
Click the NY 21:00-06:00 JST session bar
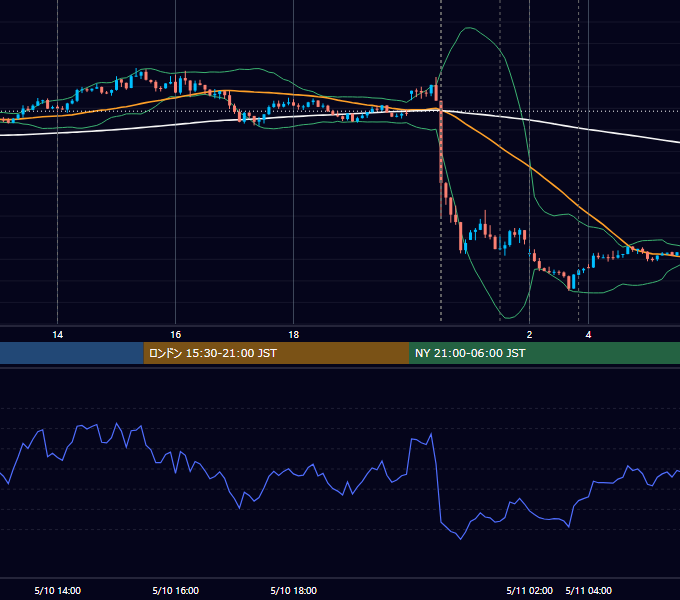[x=544, y=353]
